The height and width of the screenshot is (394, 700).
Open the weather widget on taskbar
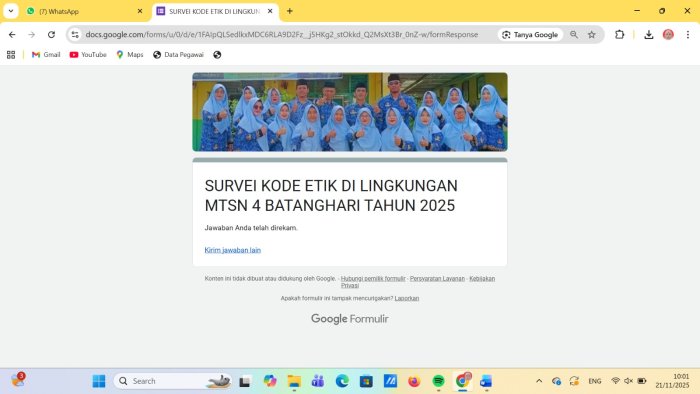tap(18, 380)
